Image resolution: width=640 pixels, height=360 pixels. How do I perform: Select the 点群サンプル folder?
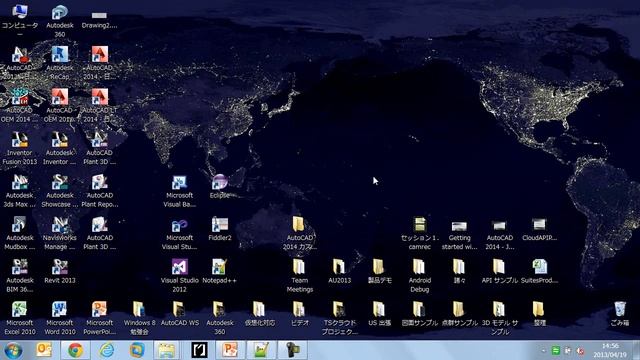click(x=459, y=313)
